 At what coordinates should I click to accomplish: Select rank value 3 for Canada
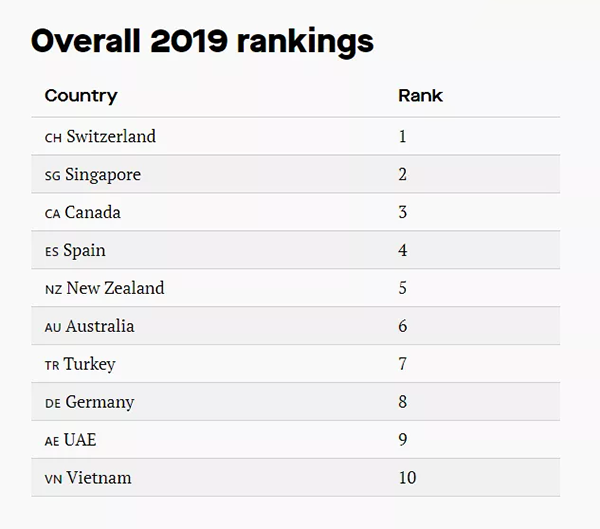pyautogui.click(x=403, y=212)
